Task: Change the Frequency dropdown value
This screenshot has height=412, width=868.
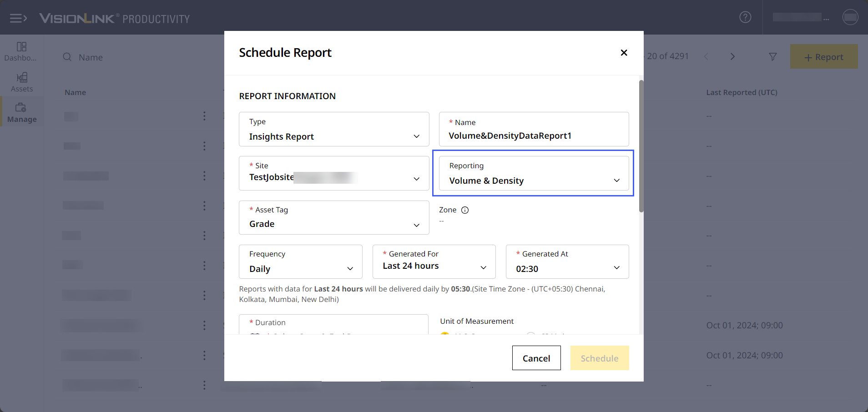Action: (x=300, y=262)
